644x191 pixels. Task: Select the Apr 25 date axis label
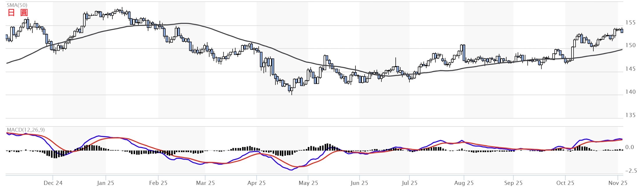click(x=256, y=183)
